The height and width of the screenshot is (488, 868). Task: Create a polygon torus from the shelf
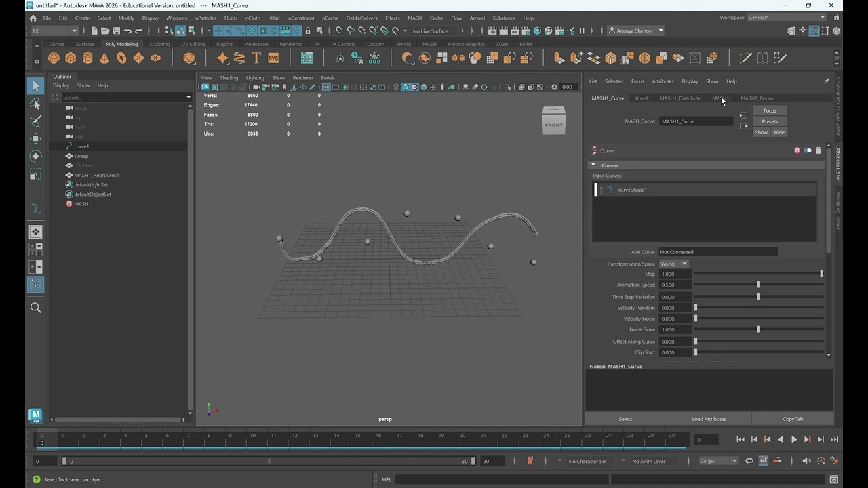click(121, 58)
